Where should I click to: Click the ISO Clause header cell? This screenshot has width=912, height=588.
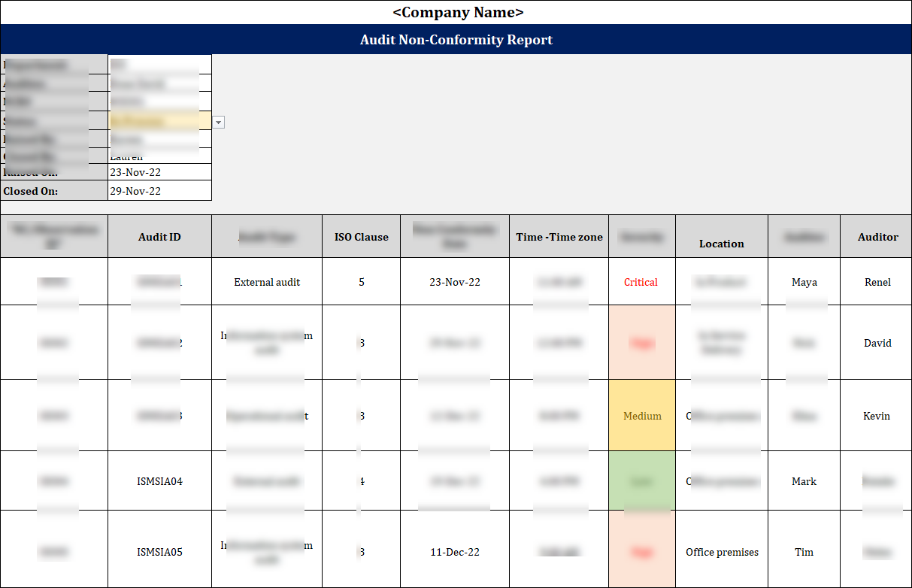click(362, 235)
